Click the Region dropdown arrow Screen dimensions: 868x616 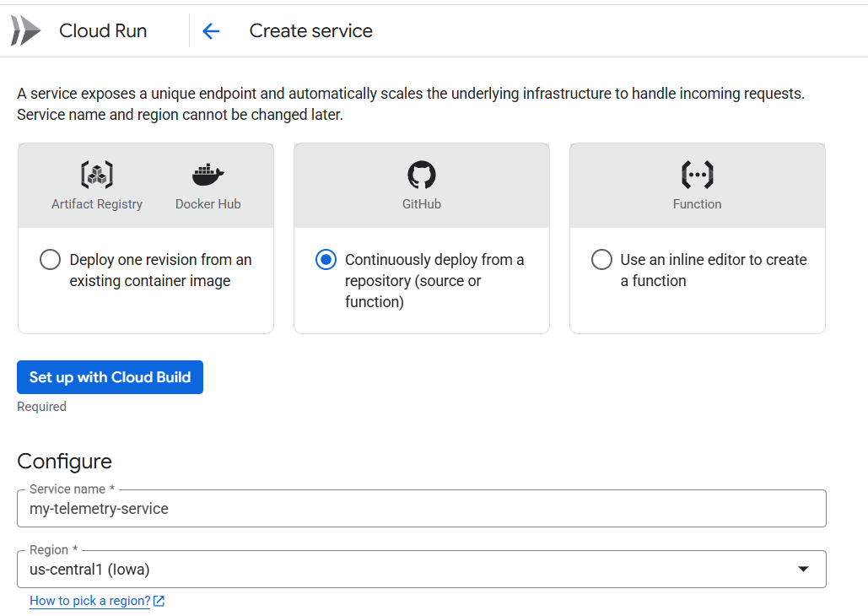803,569
